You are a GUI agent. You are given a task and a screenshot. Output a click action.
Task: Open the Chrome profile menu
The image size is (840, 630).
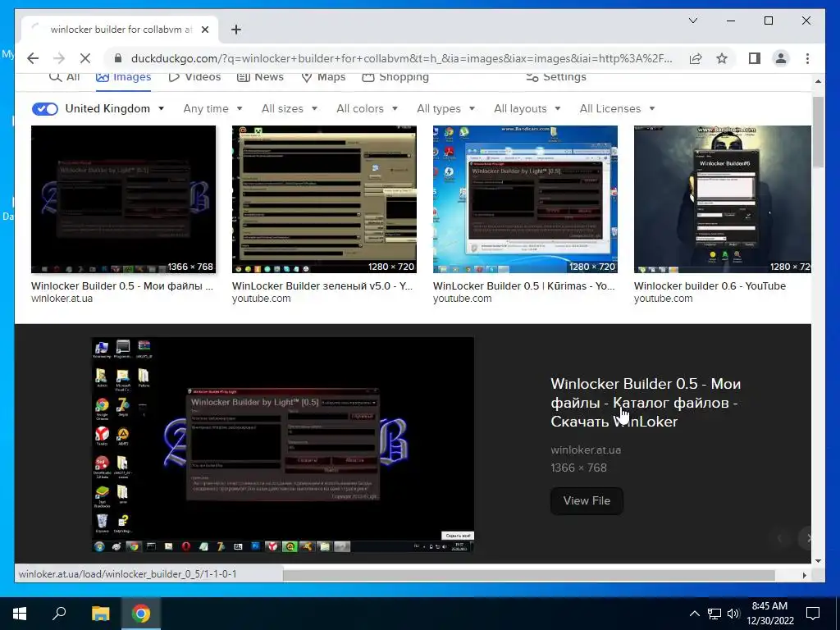click(x=781, y=58)
